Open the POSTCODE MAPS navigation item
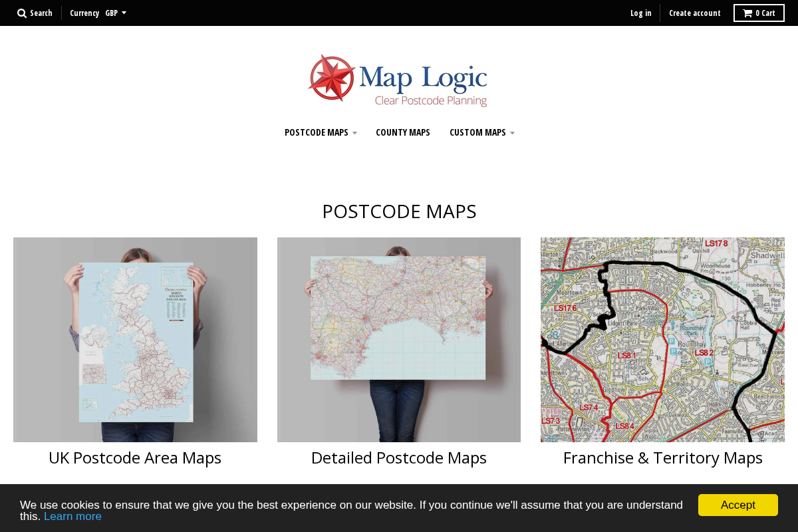The height and width of the screenshot is (532, 798). coord(317,132)
